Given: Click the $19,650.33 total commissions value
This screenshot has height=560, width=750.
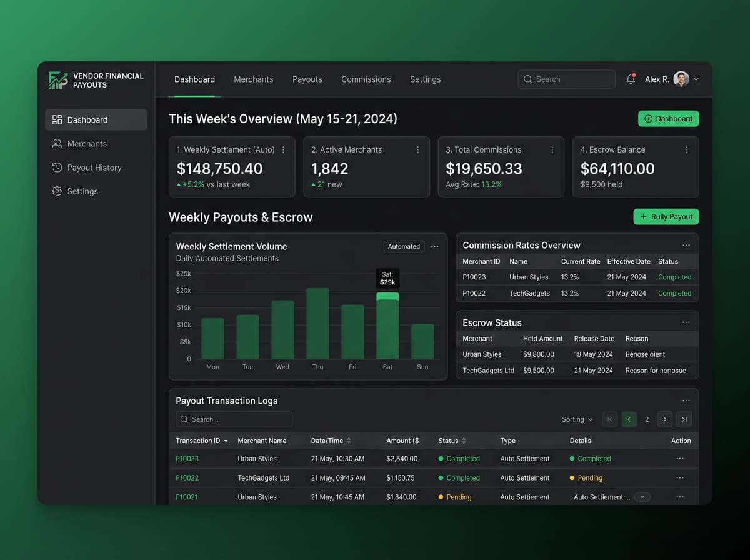Looking at the screenshot, I should [x=484, y=169].
